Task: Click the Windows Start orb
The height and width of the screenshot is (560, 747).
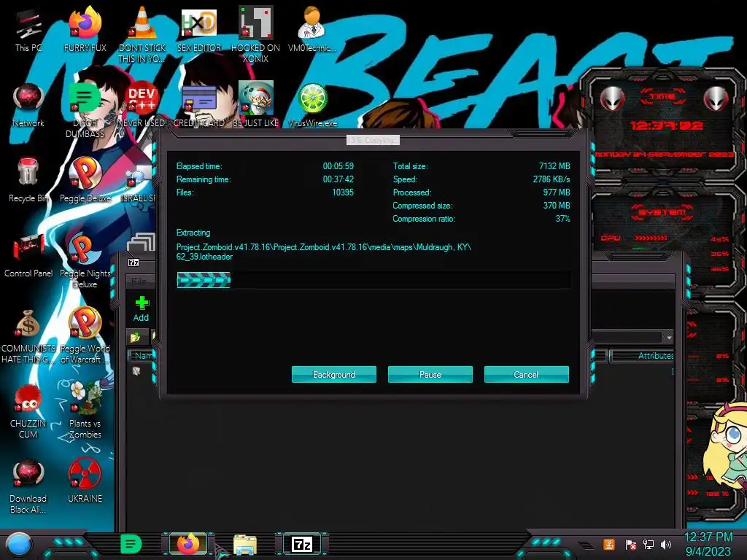Action: [x=20, y=545]
